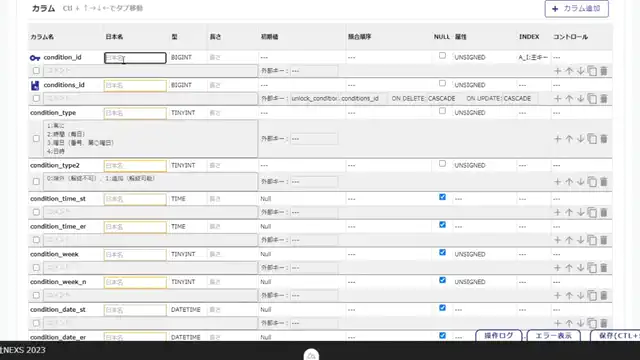This screenshot has height=360, width=640.
Task: Open foreign key table dropdown unlock_condition
Action: click(314, 99)
